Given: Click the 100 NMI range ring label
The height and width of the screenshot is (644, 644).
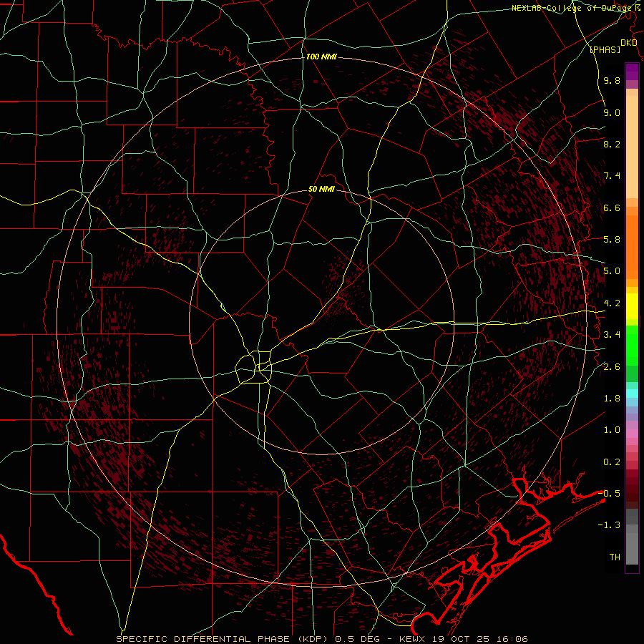Looking at the screenshot, I should point(321,57).
